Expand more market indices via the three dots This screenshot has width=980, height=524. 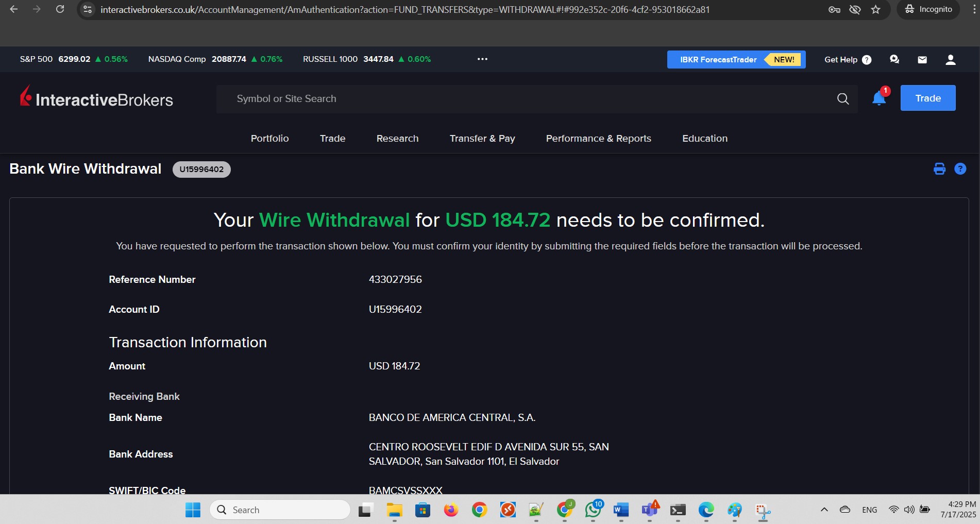[x=482, y=59]
